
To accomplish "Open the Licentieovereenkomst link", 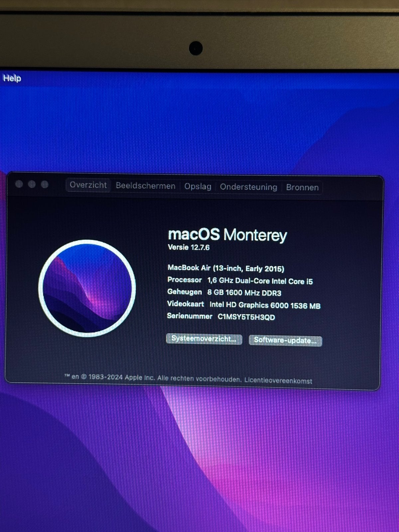I will coord(278,381).
